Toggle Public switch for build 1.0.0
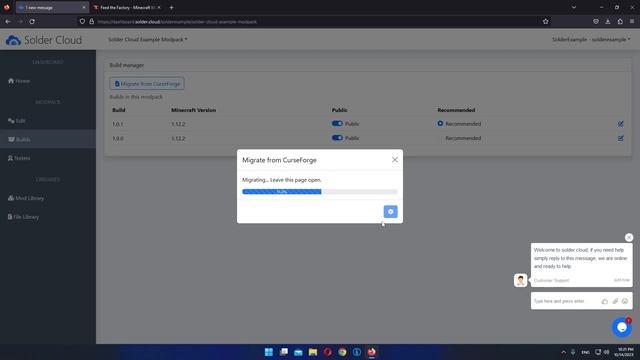 point(337,138)
